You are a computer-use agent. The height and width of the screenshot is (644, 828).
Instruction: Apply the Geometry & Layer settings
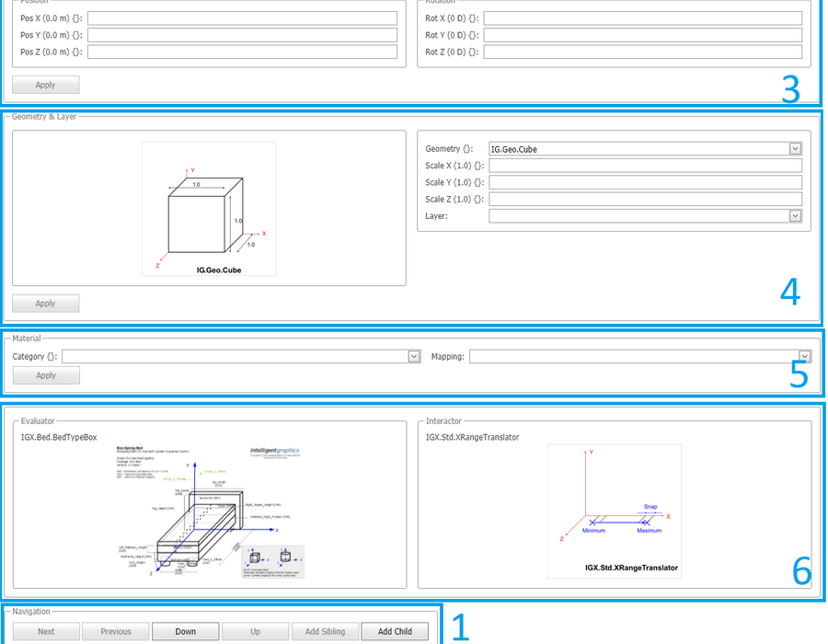(x=45, y=304)
